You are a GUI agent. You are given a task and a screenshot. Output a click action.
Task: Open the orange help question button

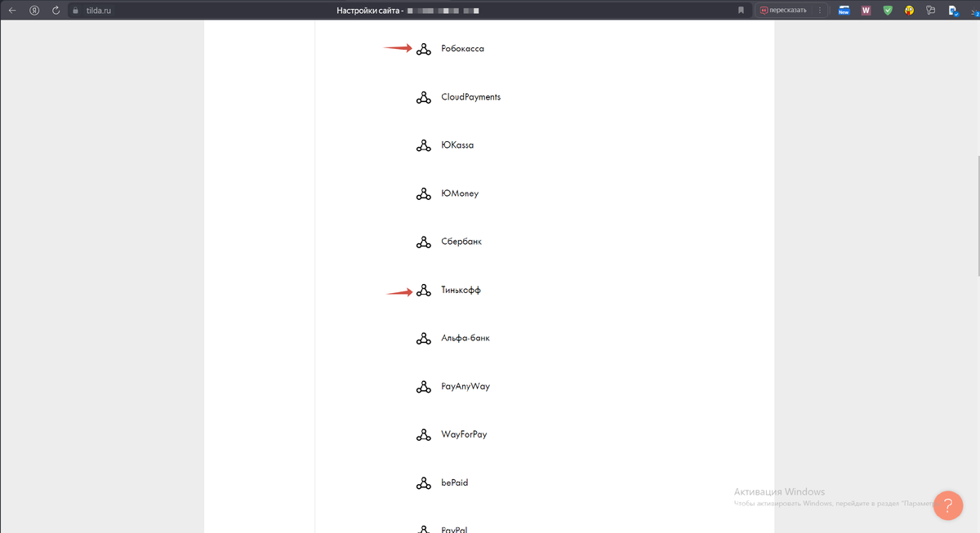pyautogui.click(x=948, y=505)
